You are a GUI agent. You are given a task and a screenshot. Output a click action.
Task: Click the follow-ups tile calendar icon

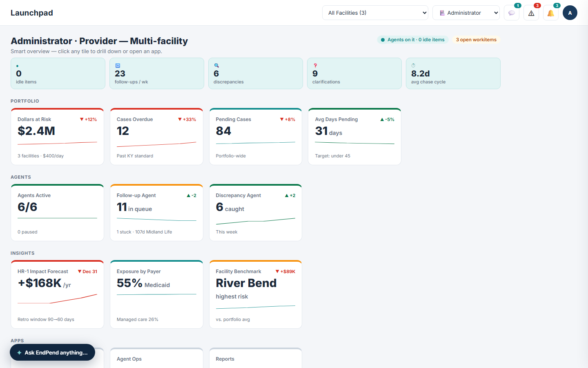pos(118,65)
